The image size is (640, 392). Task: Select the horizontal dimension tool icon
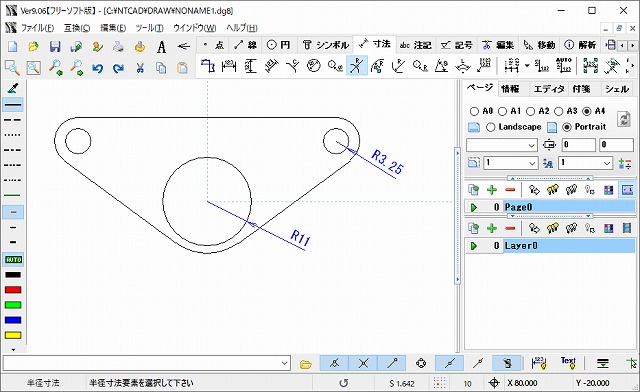point(229,66)
